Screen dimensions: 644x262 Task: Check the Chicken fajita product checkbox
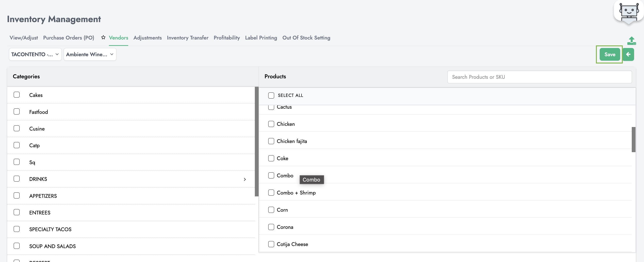tap(271, 141)
